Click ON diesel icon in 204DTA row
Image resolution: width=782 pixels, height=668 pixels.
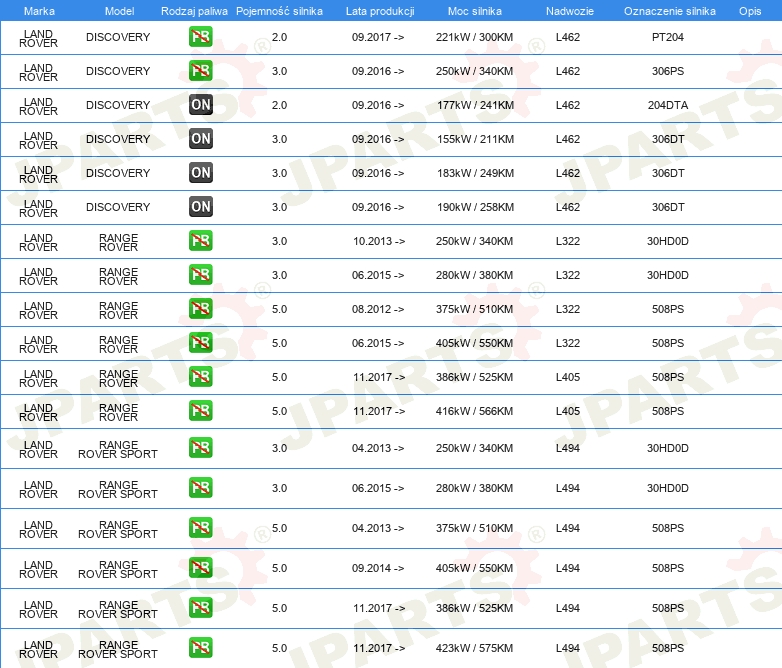coord(200,105)
